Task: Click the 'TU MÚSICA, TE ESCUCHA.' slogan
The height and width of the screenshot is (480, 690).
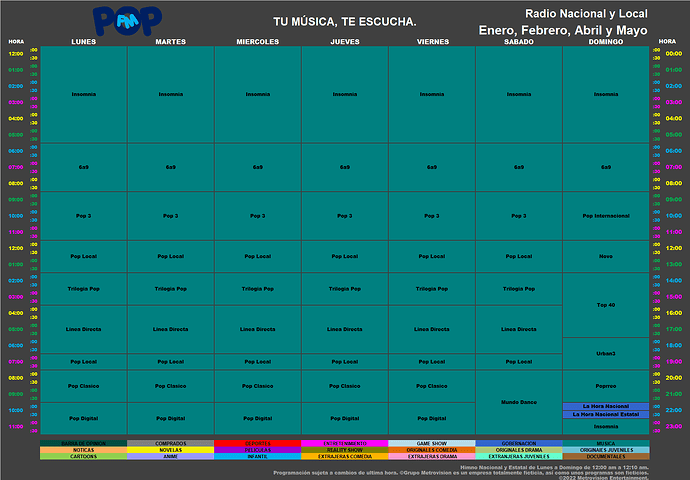Action: tap(345, 22)
